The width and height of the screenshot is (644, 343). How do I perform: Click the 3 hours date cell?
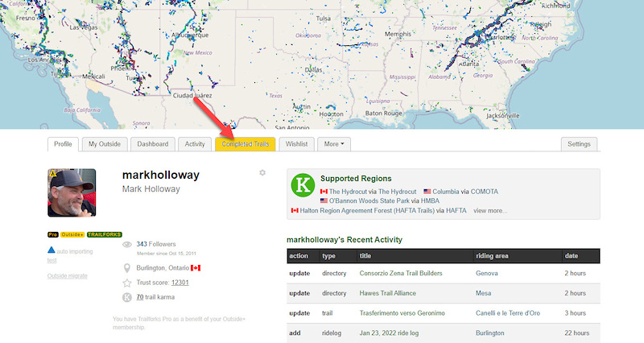pos(575,313)
